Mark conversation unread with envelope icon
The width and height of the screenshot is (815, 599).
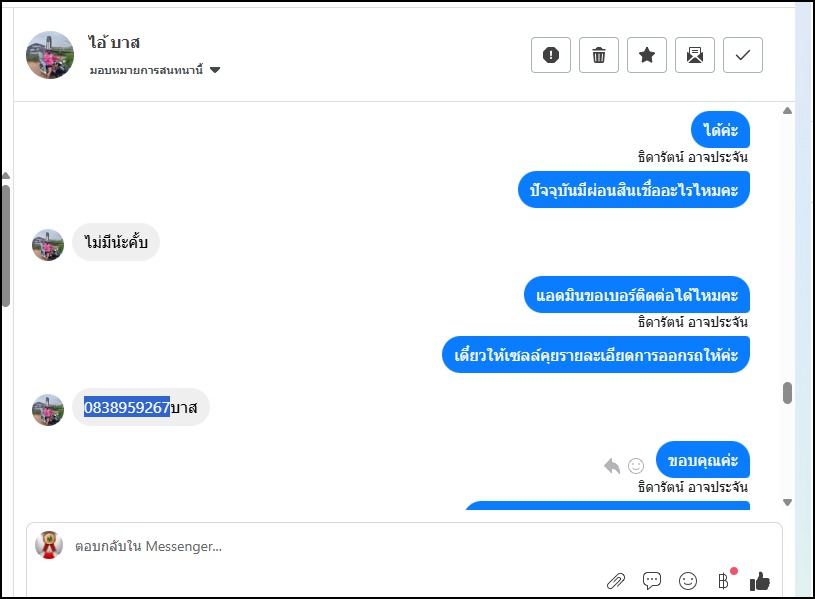click(695, 55)
